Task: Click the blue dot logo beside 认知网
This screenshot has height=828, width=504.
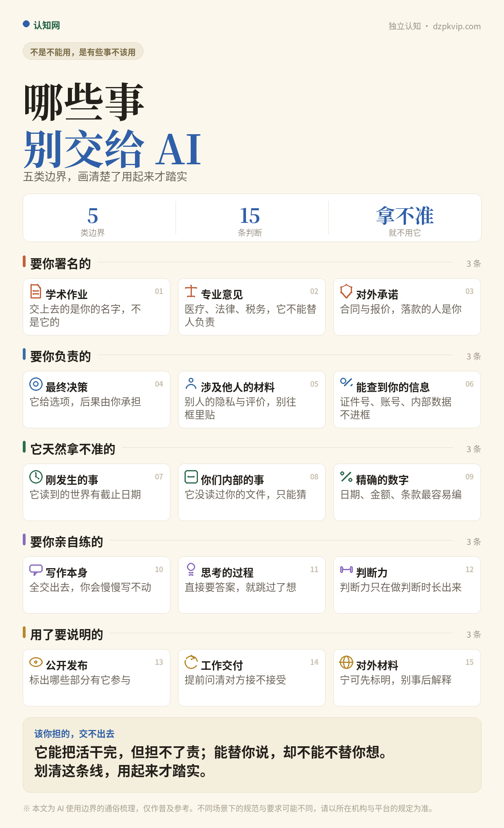Action: pyautogui.click(x=26, y=24)
